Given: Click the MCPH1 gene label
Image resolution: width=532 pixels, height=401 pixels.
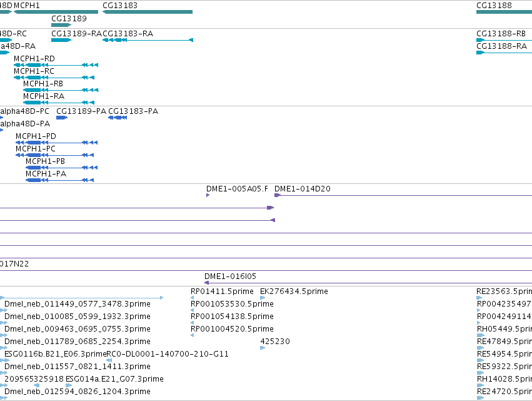Looking at the screenshot, I should click(26, 6).
